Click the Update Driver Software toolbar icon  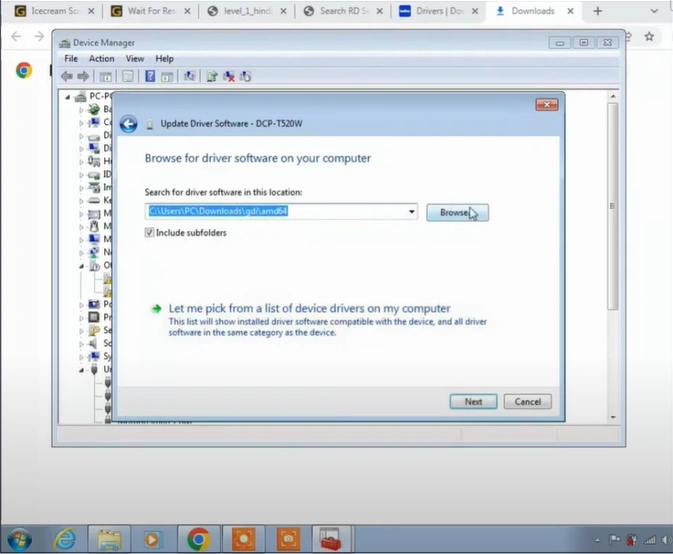click(x=212, y=76)
